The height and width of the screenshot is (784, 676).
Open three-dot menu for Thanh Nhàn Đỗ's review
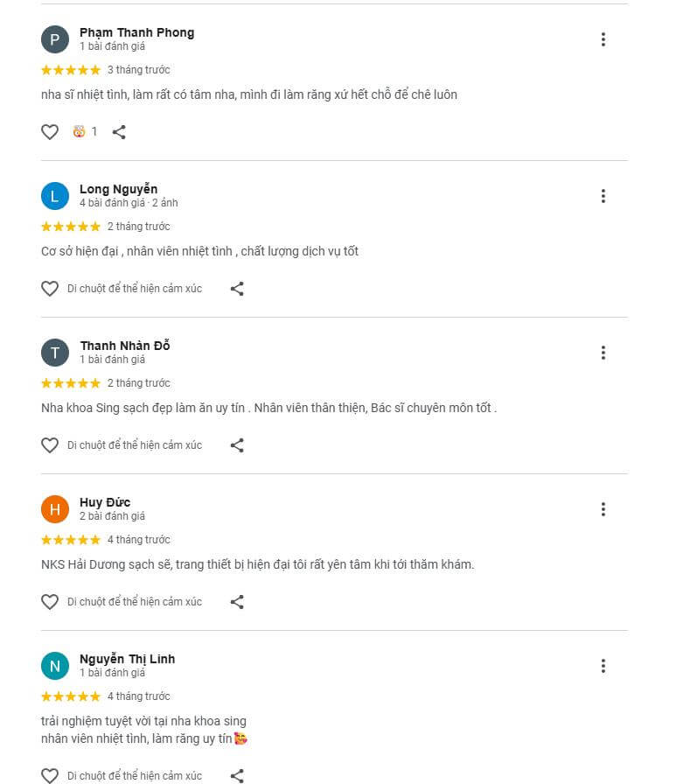pyautogui.click(x=603, y=353)
